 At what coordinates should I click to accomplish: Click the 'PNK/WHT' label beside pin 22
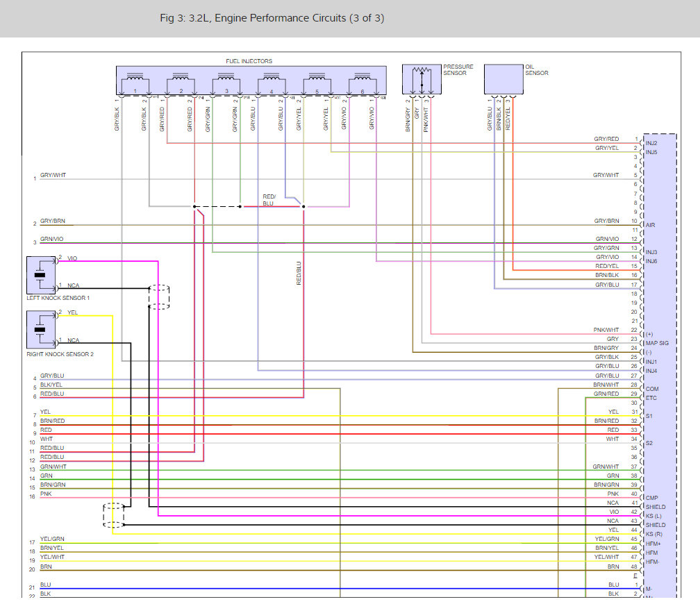coord(606,330)
